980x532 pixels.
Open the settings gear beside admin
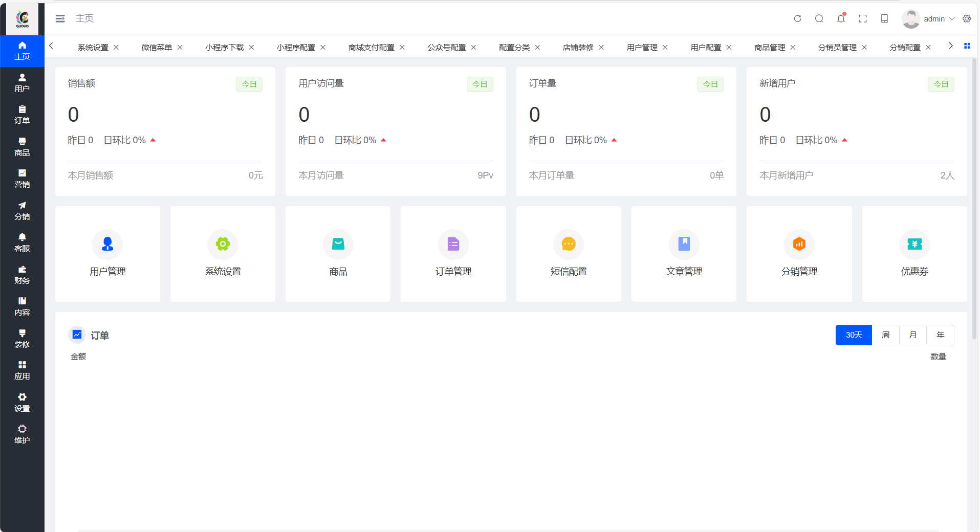click(967, 19)
